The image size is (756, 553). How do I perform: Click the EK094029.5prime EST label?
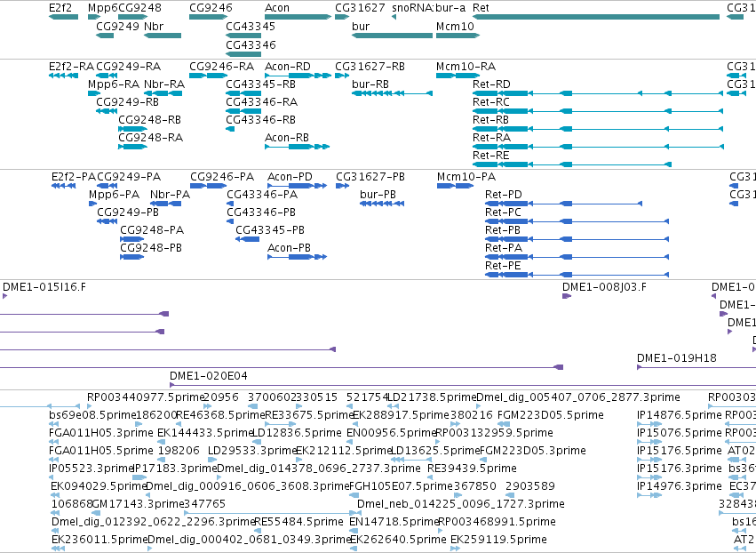99,486
